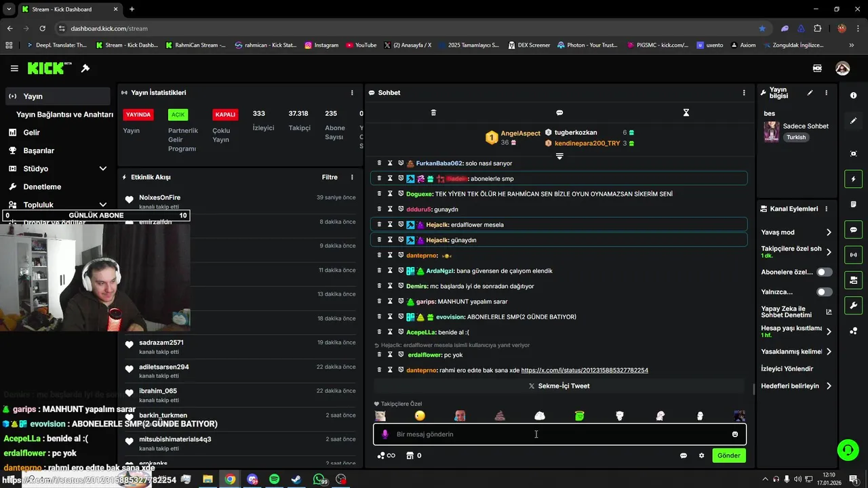This screenshot has height=488, width=868.
Task: Click the browser address bar
Action: tap(407, 28)
